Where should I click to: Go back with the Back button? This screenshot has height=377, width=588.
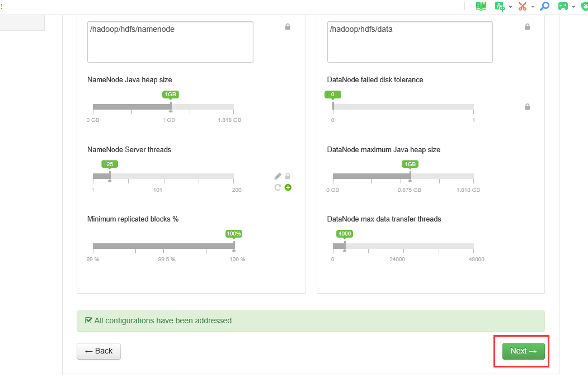[98, 351]
